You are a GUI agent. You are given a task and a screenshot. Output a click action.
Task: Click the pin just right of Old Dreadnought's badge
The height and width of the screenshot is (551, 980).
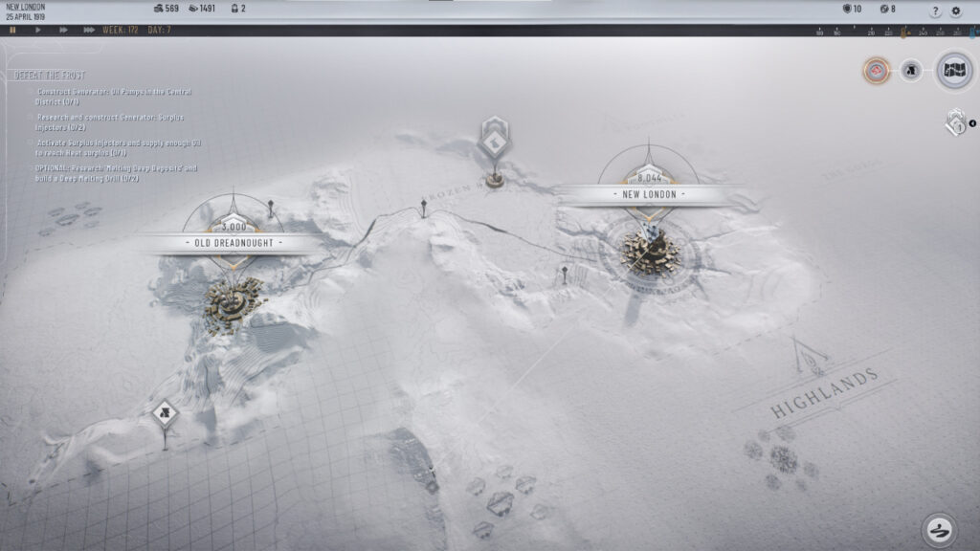click(271, 209)
